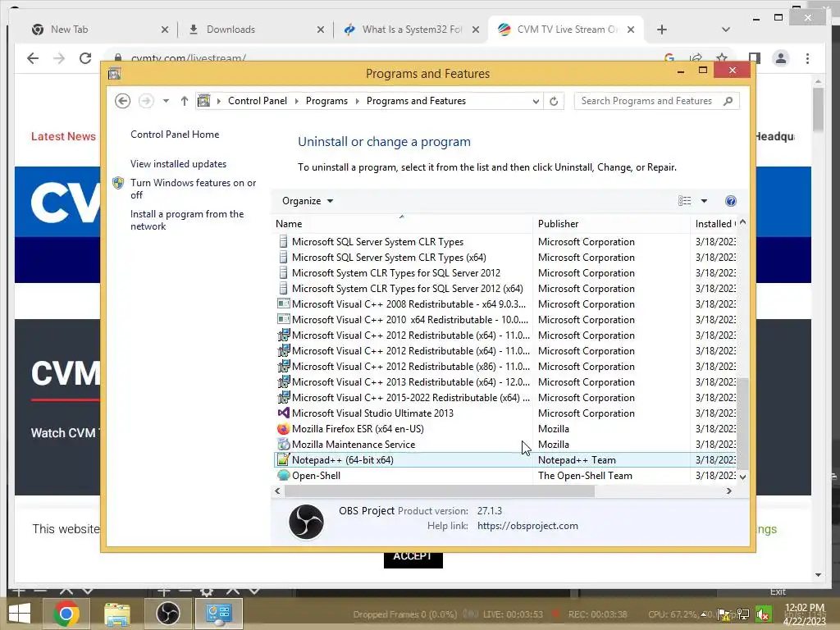Select Microsoft Visual C++ 2008 Redistributable row
Viewport: 840px width, 630px height.
point(505,304)
